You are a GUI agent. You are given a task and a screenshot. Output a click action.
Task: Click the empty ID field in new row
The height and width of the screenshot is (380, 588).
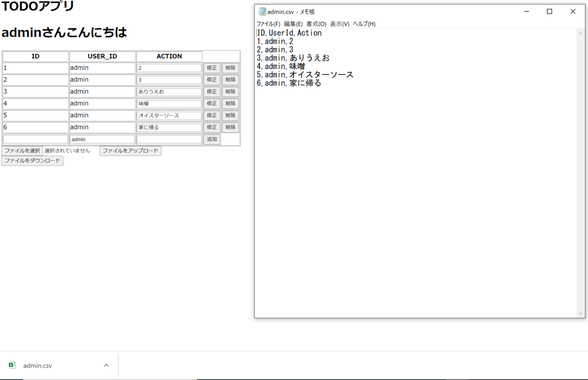pyautogui.click(x=36, y=140)
